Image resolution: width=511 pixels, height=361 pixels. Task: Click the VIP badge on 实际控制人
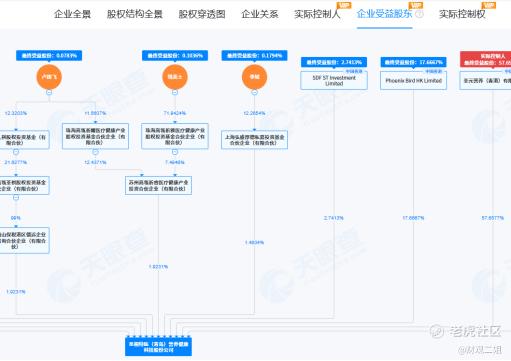click(x=344, y=5)
